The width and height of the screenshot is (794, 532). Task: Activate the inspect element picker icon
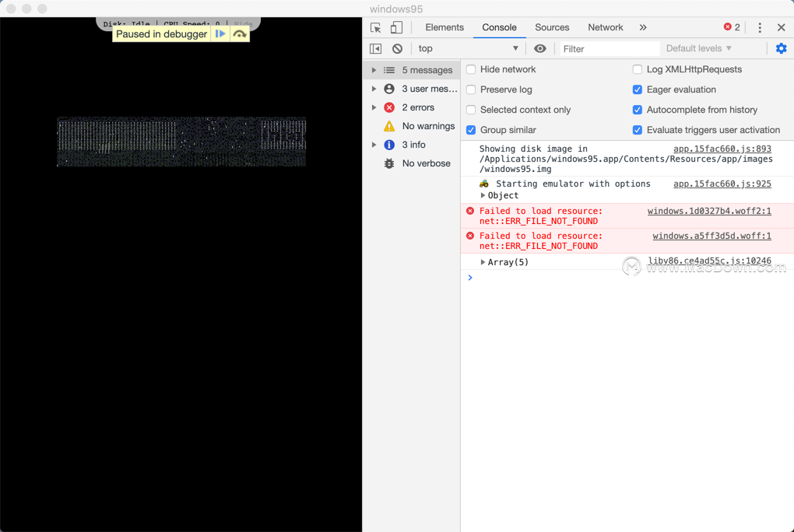[376, 27]
